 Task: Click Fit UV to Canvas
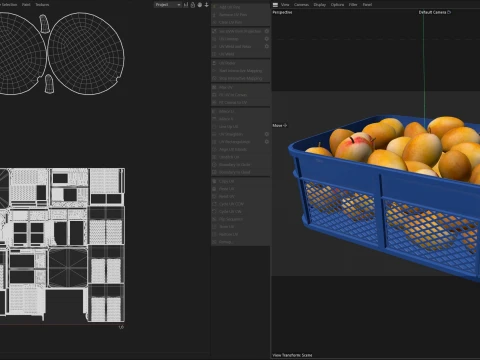pos(241,95)
